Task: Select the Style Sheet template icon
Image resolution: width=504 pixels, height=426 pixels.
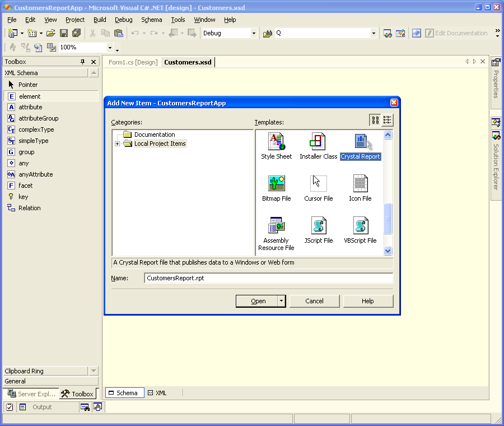Action: (x=276, y=142)
